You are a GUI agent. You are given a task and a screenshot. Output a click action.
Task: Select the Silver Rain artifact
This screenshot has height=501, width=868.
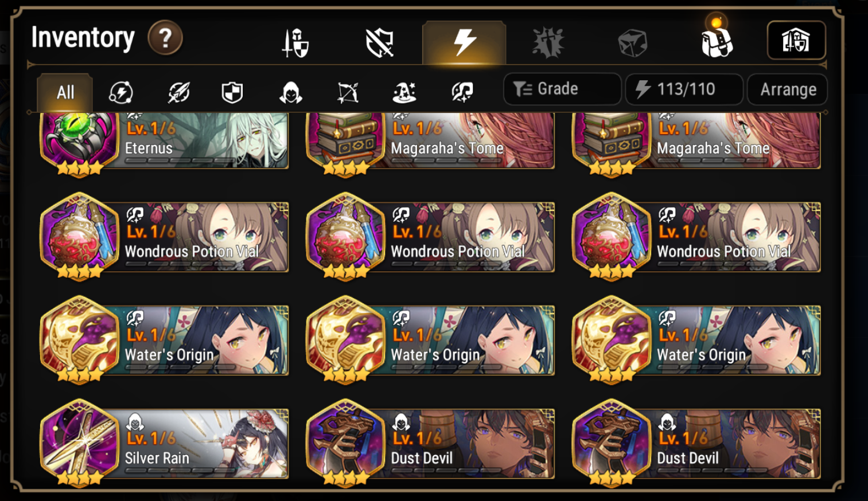pos(164,443)
